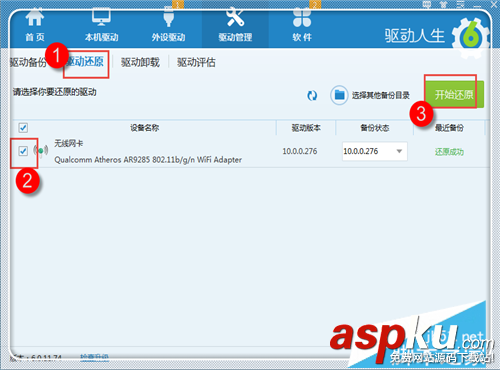Click the Qualcomm Atheros AR9285 adapter name
Screen dimensions: 500x370
[148, 160]
